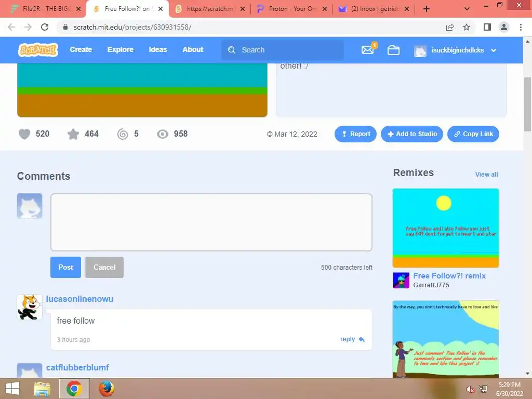Click the Add to Studio button
This screenshot has width=532, height=399.
(411, 134)
